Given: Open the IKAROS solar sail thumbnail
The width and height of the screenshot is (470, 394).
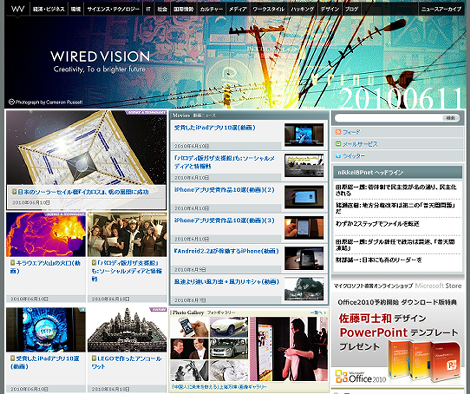Looking at the screenshot, I should coord(86,148).
